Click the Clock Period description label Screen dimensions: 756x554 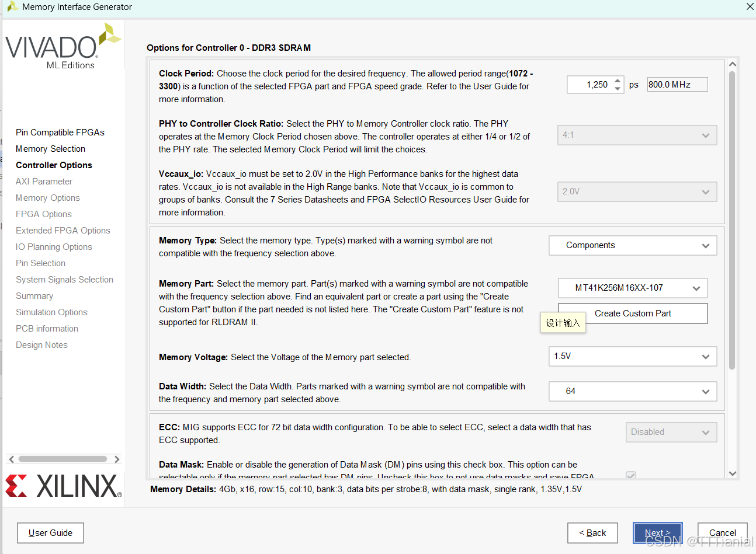click(x=346, y=86)
